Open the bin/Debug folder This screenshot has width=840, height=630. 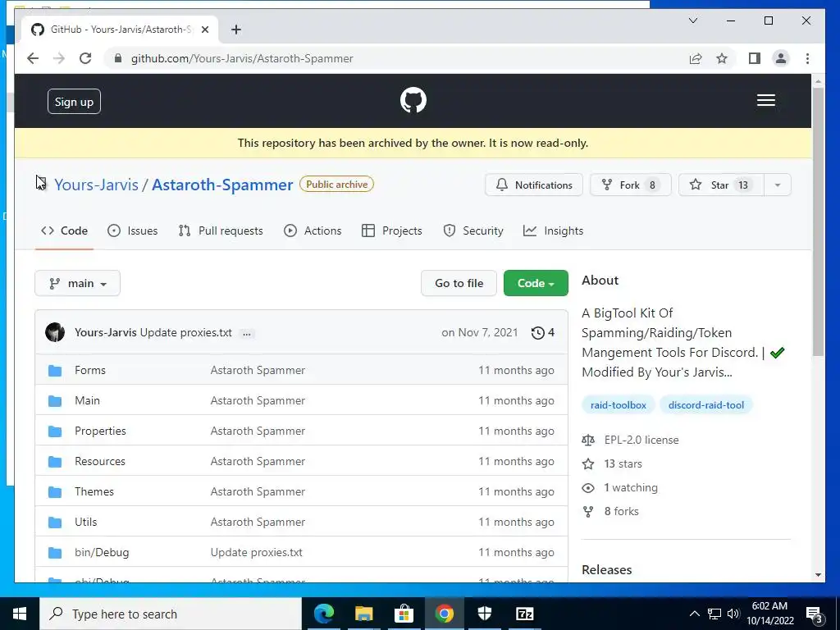click(x=102, y=552)
